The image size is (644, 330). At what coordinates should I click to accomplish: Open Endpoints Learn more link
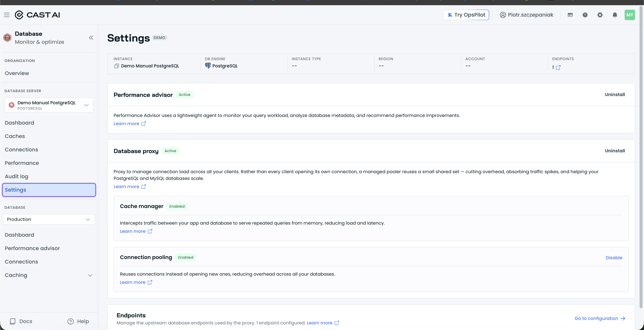(x=323, y=323)
